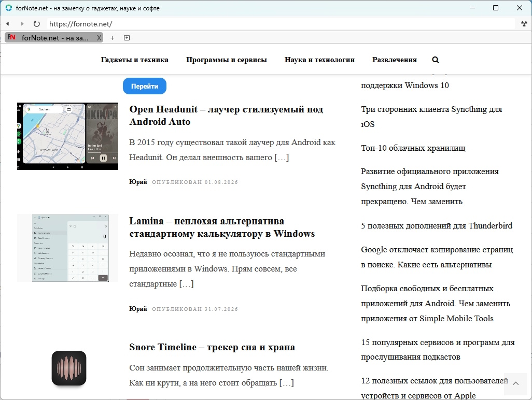The image size is (532, 400).
Task: Click author Юрий under Lamina article
Action: (138, 309)
